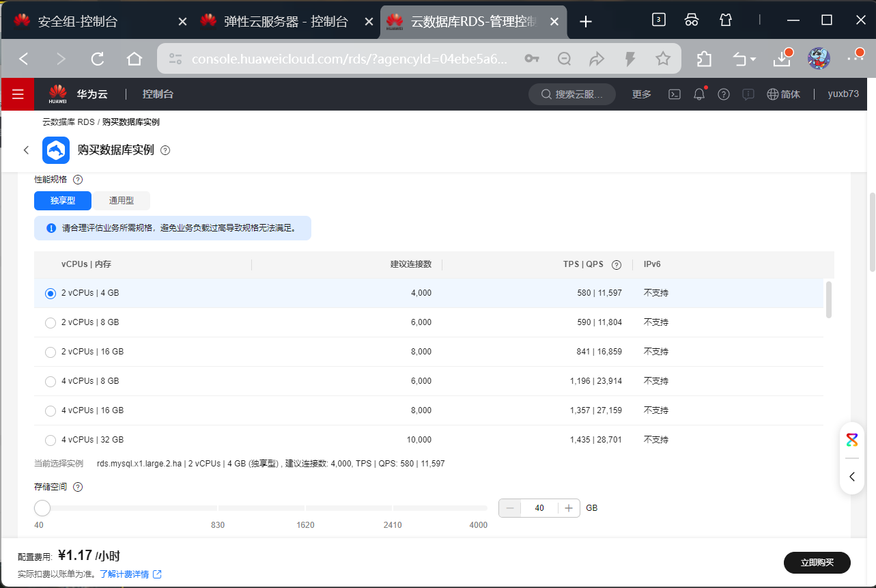Open the help question mark in top bar
876x588 pixels.
(x=724, y=94)
